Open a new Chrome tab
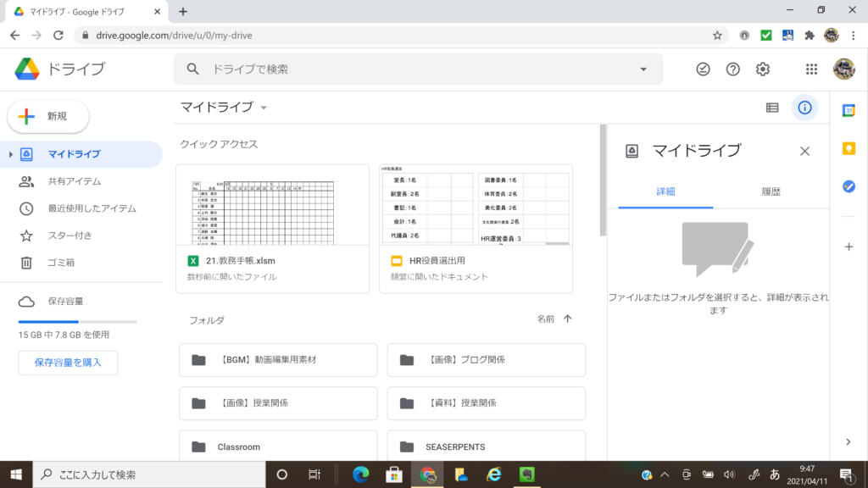868x488 pixels. [183, 11]
